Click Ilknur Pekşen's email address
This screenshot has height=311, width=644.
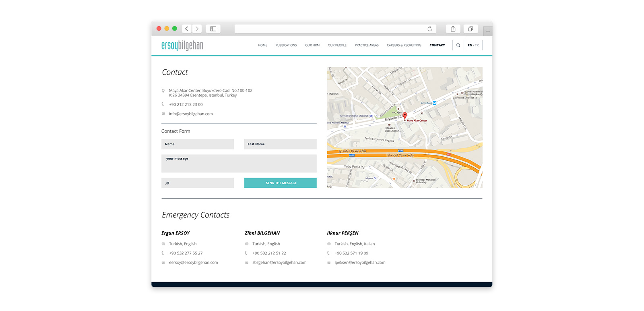pyautogui.click(x=360, y=263)
